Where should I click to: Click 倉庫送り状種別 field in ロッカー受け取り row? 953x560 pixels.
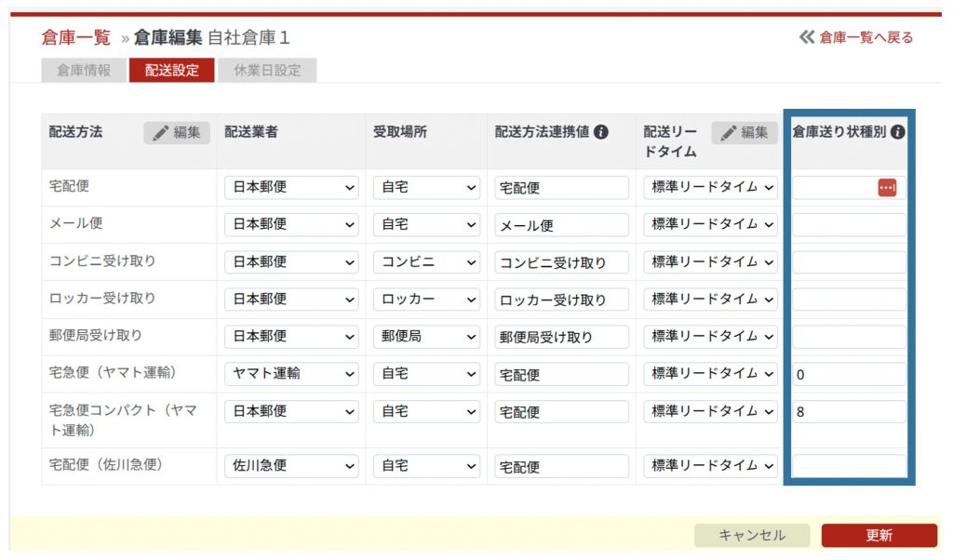point(849,300)
